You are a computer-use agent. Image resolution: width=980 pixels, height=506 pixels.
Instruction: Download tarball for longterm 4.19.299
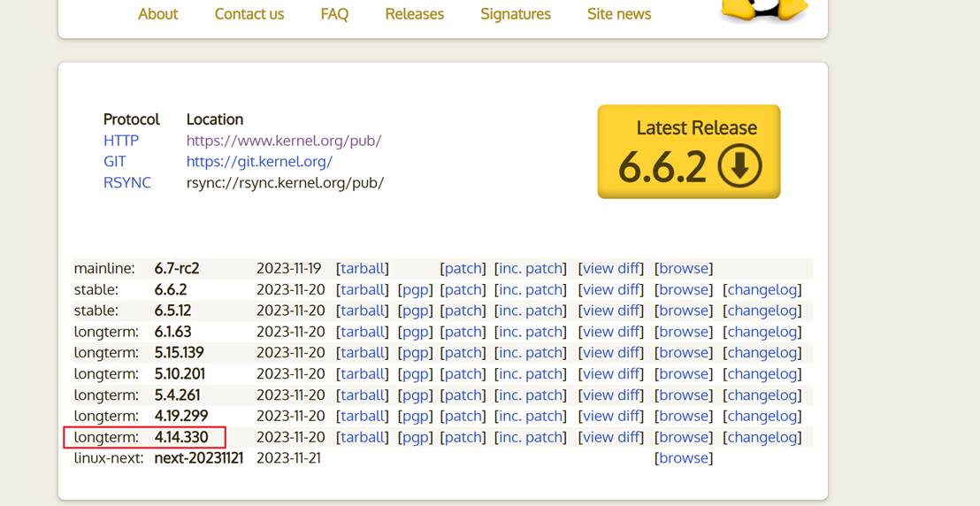(363, 416)
